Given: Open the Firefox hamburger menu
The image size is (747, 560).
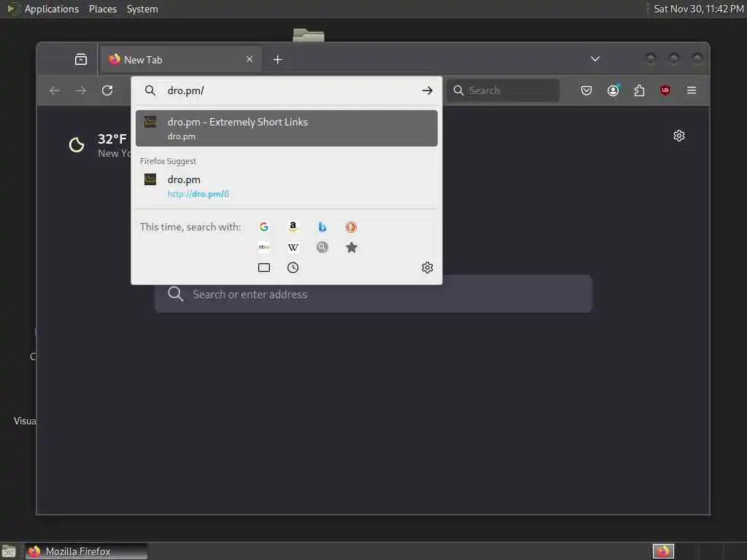Looking at the screenshot, I should (692, 90).
